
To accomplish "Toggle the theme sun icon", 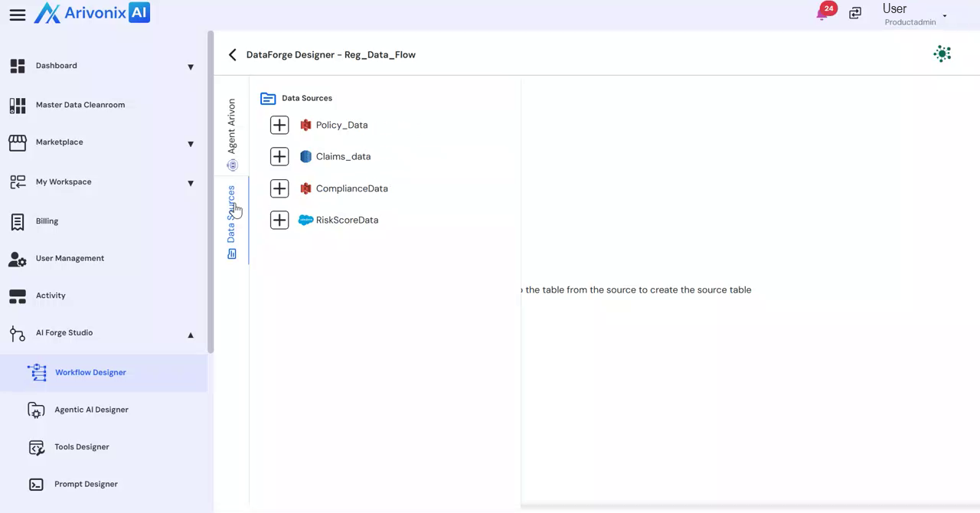I will [942, 54].
